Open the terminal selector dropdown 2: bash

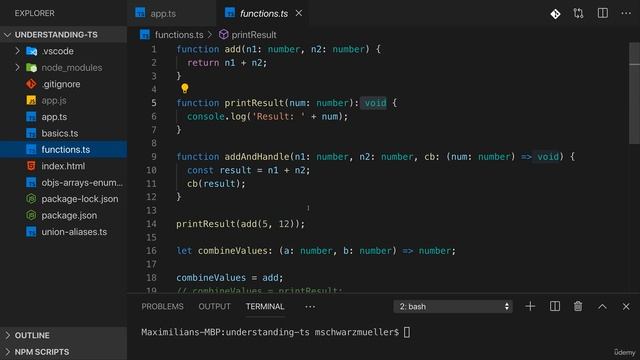[453, 307]
